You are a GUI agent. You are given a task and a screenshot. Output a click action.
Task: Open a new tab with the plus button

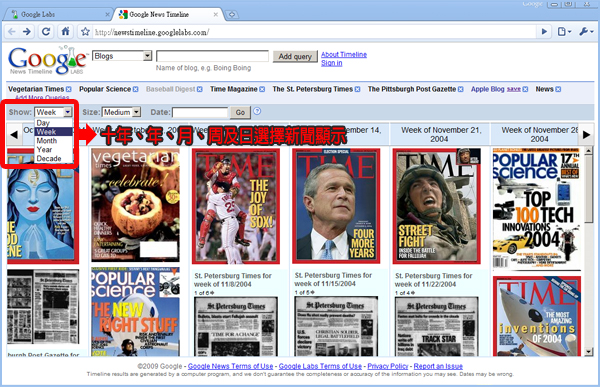232,15
